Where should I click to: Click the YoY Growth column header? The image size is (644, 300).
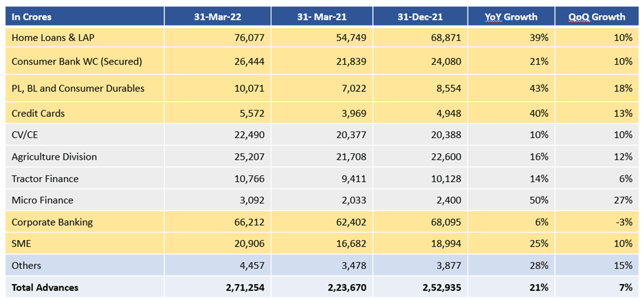click(511, 17)
